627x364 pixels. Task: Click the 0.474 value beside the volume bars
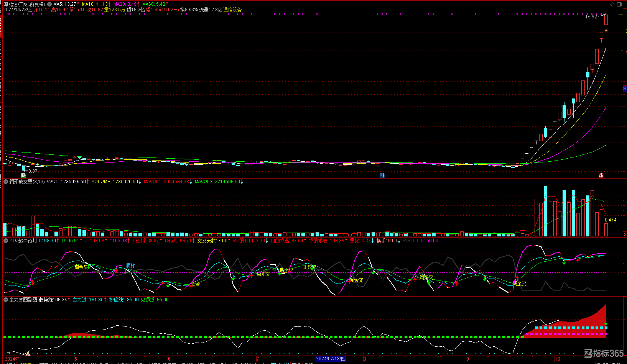click(x=611, y=220)
